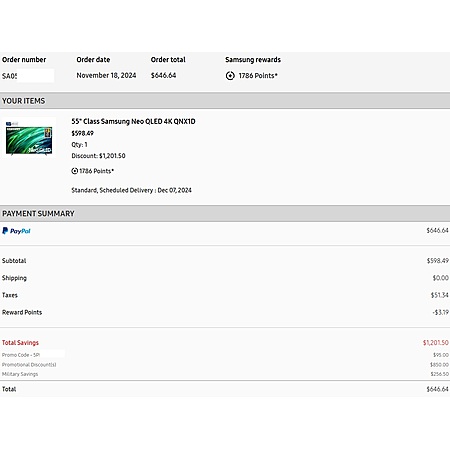Select the order date November 18, 2024

(106, 75)
